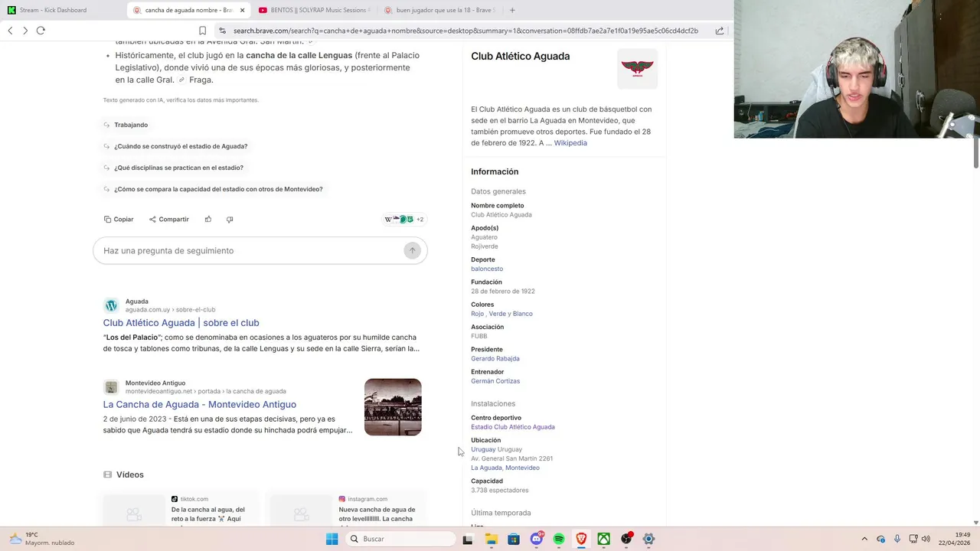Open 'La Cancha de Aguada - Montevideo Antiguo' result
Image resolution: width=980 pixels, height=551 pixels.
[x=199, y=404]
